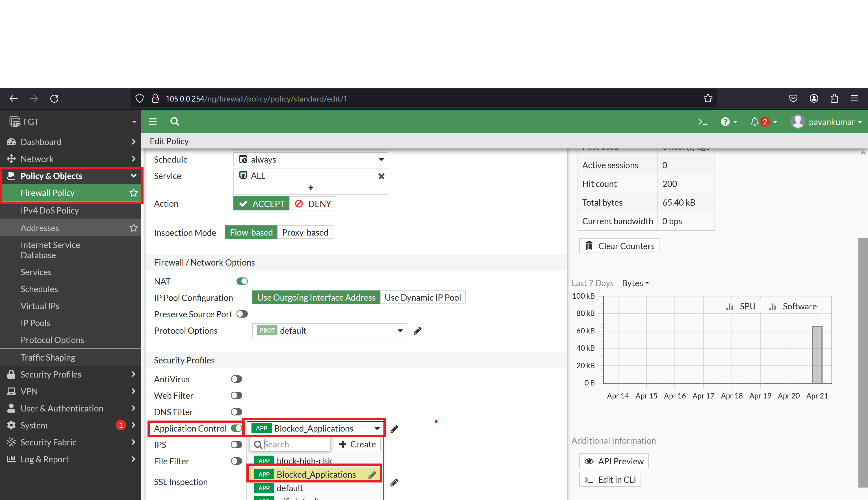Enable Preserve Source Port toggle
The image size is (868, 500).
(x=242, y=314)
